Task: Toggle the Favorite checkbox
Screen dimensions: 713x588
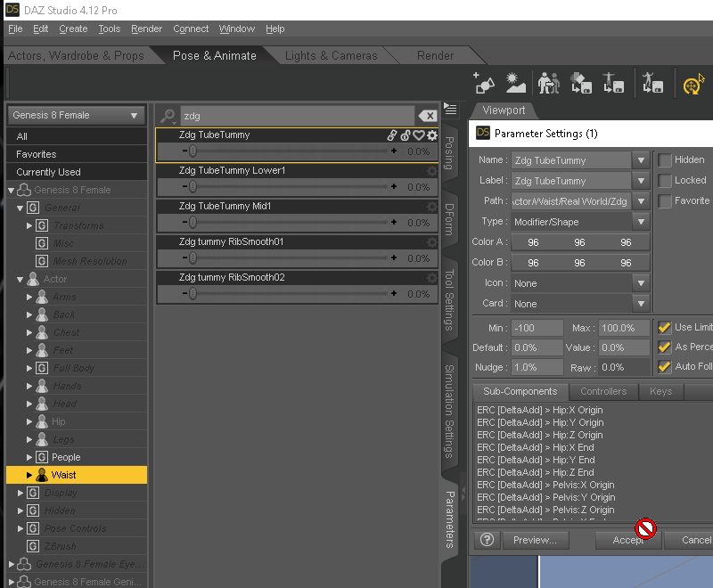Action: pos(665,200)
